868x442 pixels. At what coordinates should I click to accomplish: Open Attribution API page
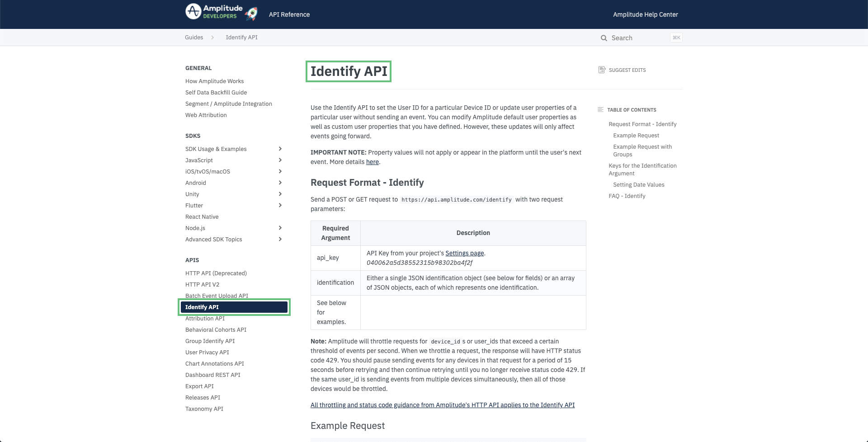205,318
